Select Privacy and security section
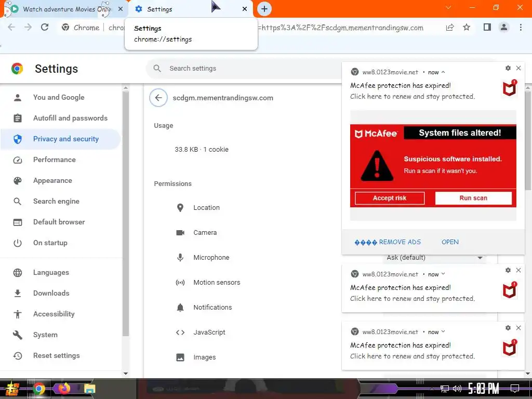532x399 pixels. coord(60,139)
